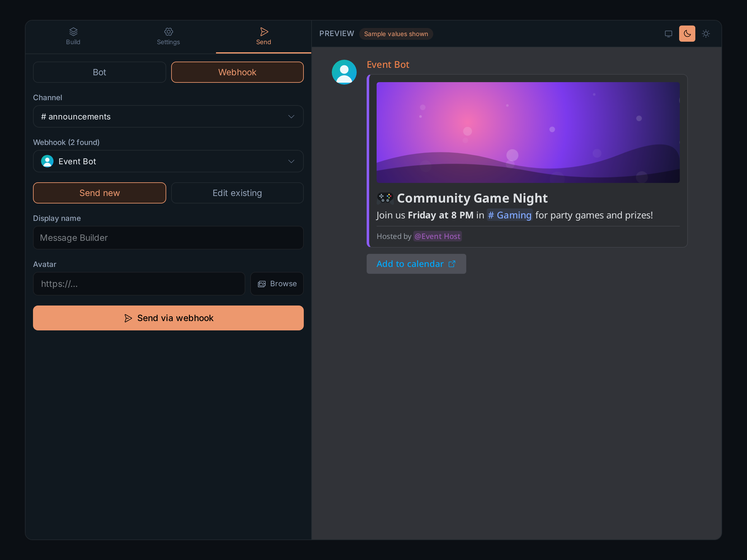Select Bot sending mode
Viewport: 747px width, 560px height.
(x=99, y=72)
